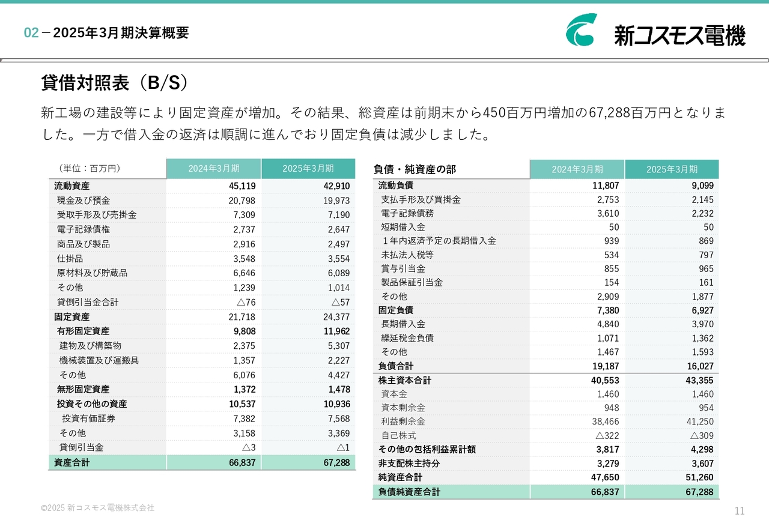
Task: Select the 自己株式 row label
Action: coord(399,436)
